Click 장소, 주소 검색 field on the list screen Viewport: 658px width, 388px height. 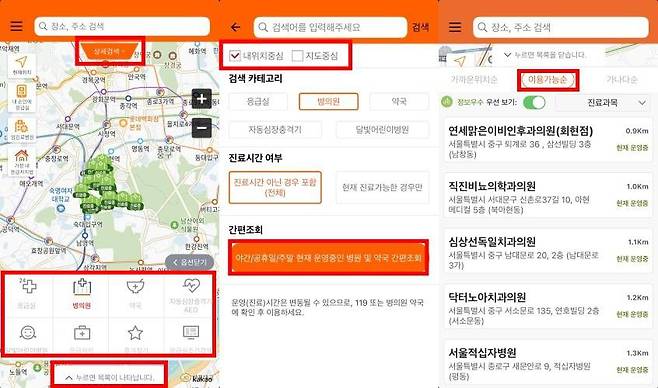click(x=561, y=27)
